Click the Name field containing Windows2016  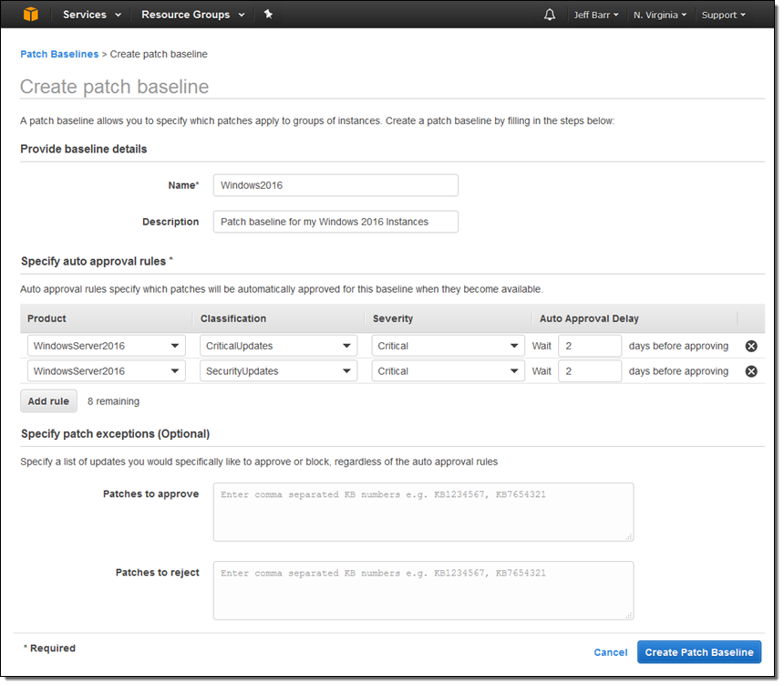click(335, 185)
